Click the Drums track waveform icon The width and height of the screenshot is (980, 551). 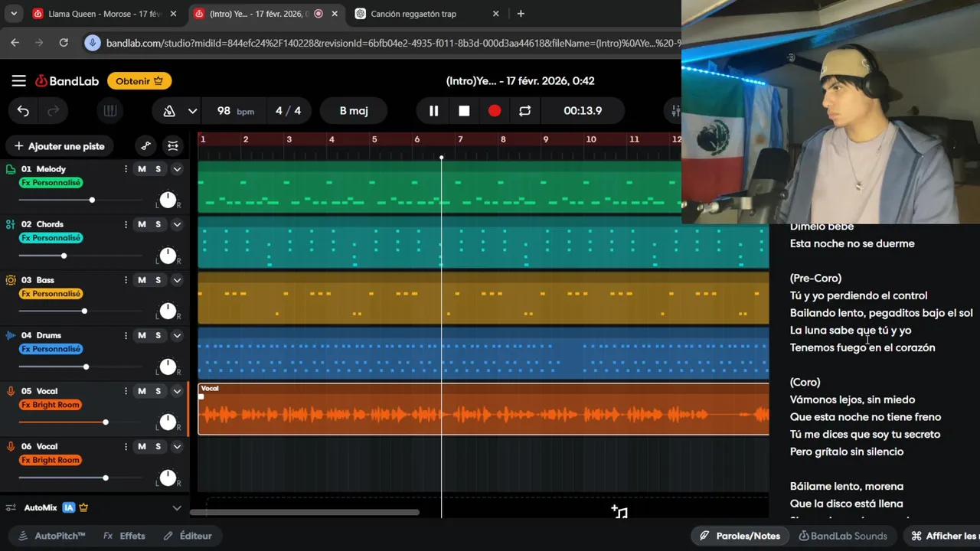11,335
